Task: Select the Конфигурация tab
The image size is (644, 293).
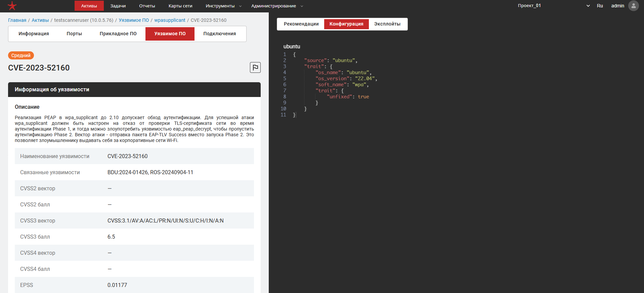Action: 346,24
